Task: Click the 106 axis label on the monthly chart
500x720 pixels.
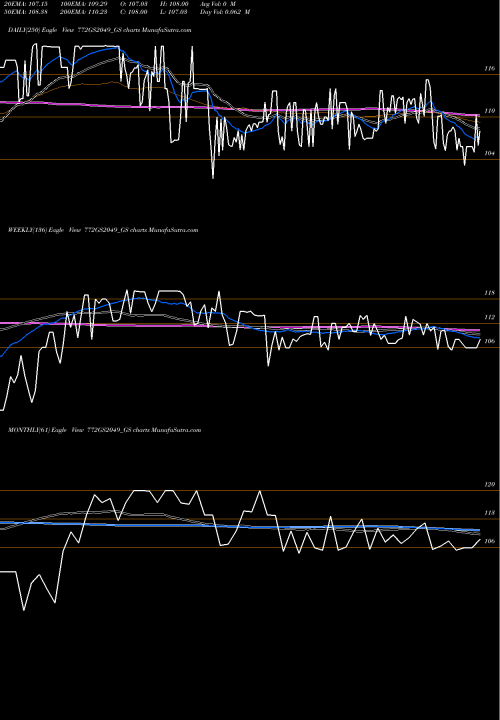Action: [490, 541]
